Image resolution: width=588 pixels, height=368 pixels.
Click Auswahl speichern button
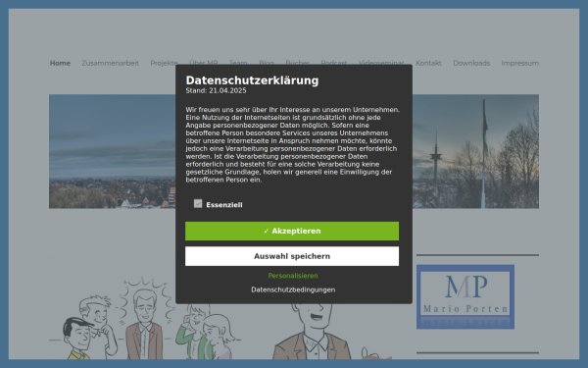[292, 256]
